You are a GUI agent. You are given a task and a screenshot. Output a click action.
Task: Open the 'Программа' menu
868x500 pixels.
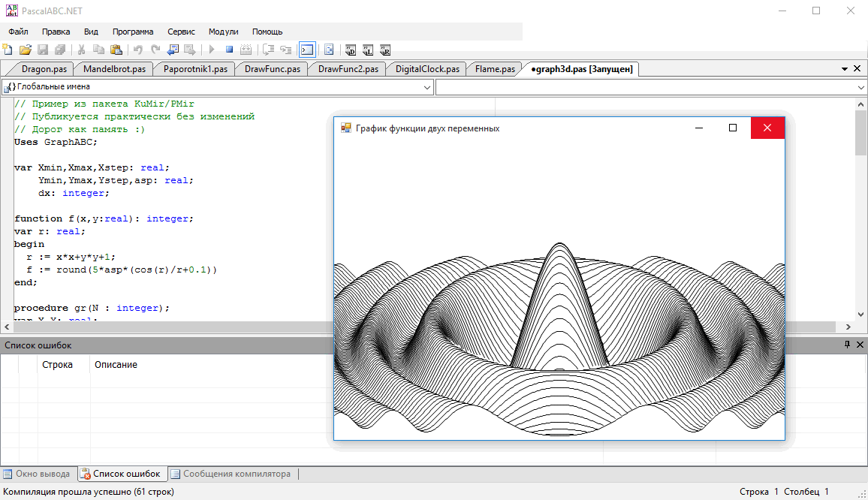[133, 32]
